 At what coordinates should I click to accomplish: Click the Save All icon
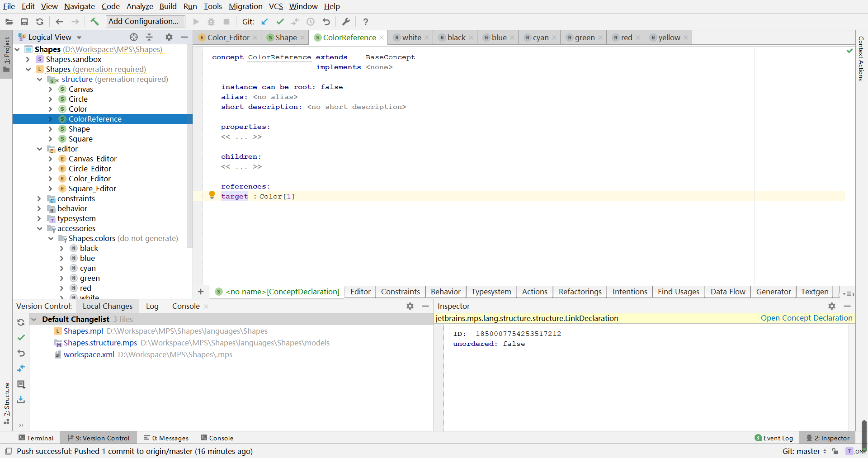coord(24,21)
